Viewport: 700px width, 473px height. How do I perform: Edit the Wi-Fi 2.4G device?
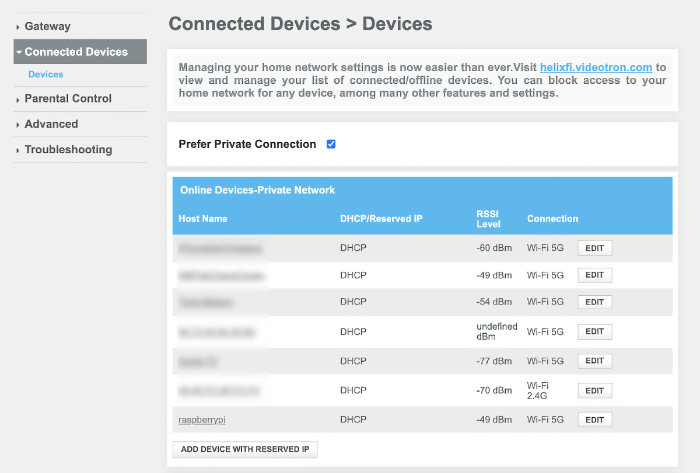click(595, 391)
